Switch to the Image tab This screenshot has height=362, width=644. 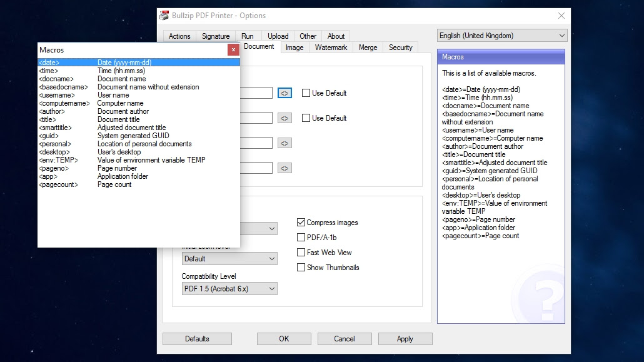point(294,48)
